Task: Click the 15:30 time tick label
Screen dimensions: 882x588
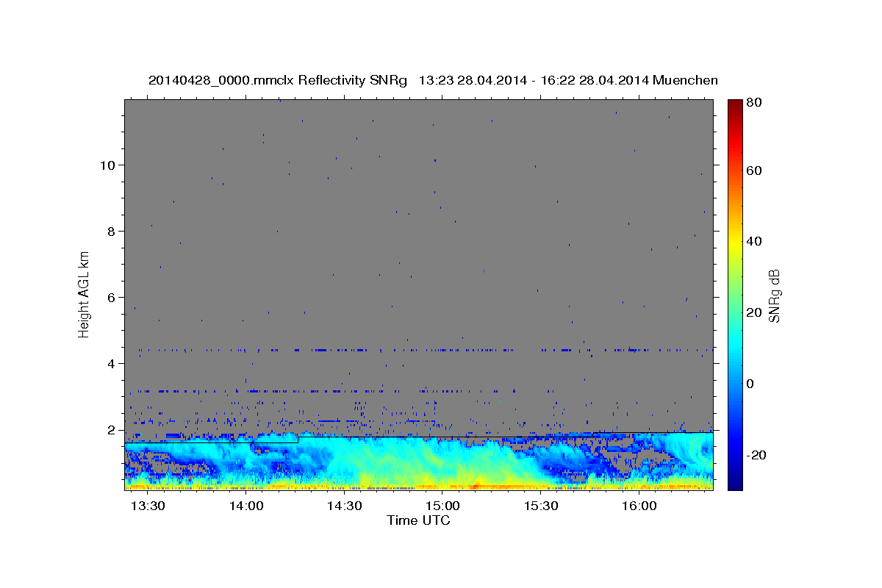Action: 541,507
